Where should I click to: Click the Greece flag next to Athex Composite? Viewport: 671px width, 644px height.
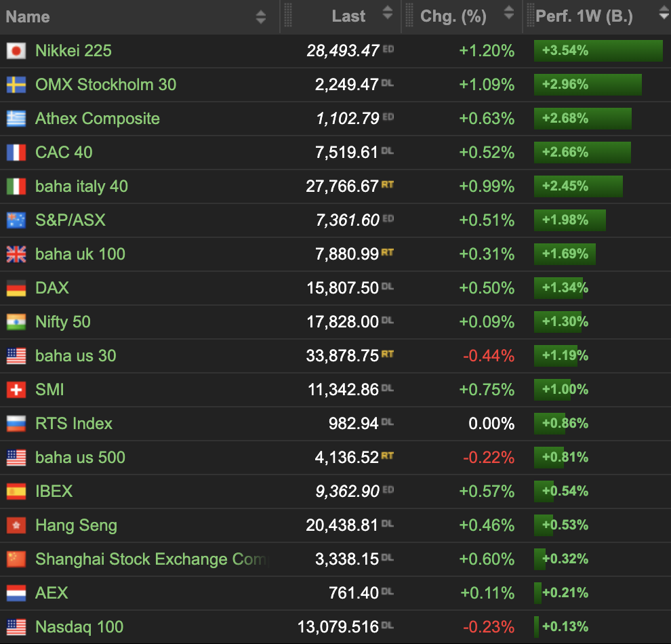click(16, 119)
